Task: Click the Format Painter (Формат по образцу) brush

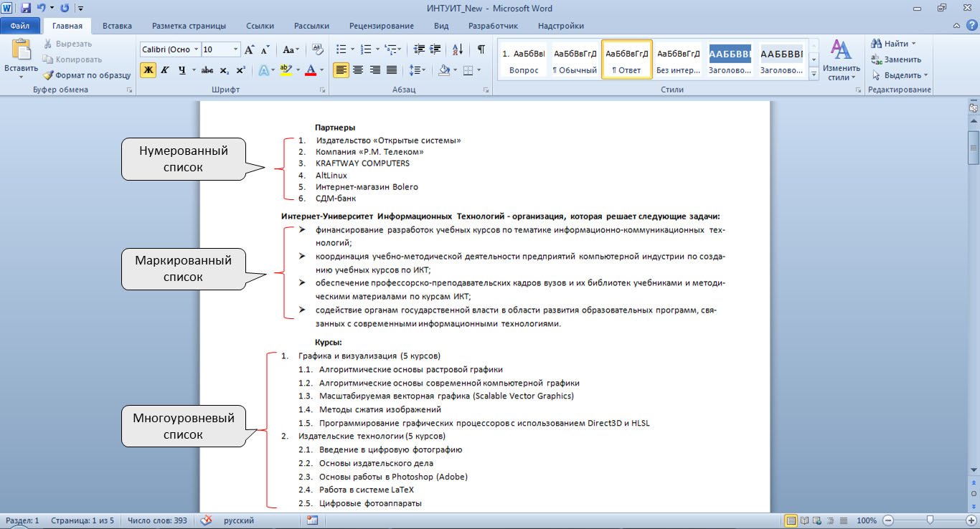Action: pos(49,75)
